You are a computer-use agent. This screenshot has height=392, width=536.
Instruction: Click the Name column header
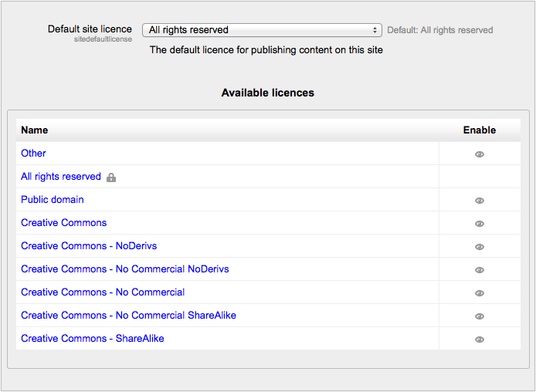pos(35,130)
